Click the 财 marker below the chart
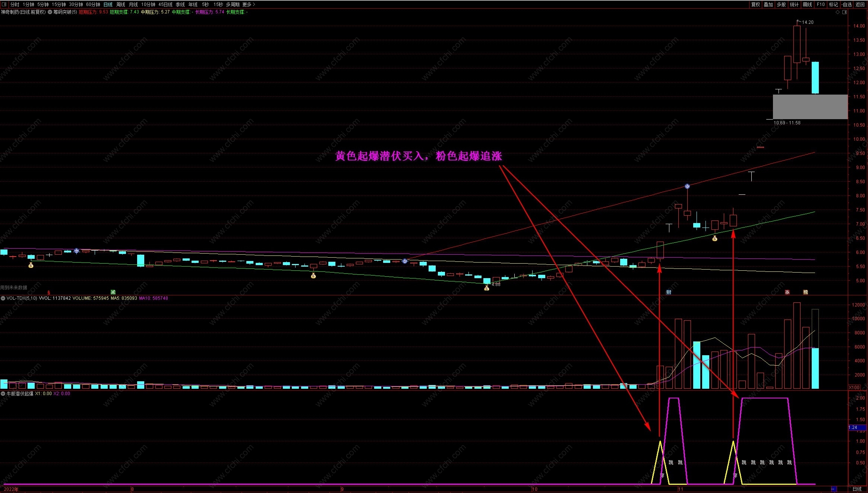 669,292
